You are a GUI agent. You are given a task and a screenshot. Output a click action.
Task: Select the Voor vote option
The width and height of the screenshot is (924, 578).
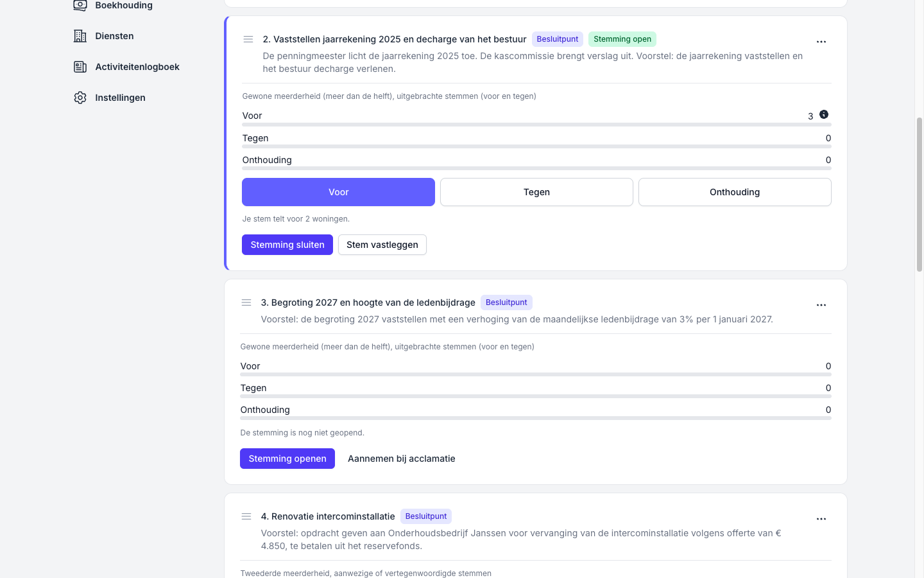[338, 192]
